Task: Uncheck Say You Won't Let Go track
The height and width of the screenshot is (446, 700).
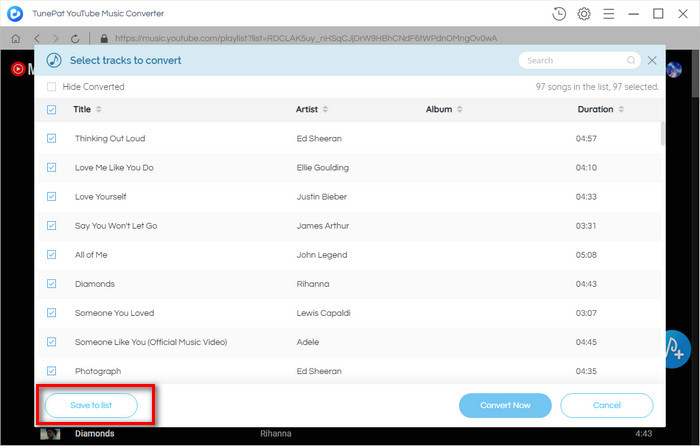Action: coord(51,225)
